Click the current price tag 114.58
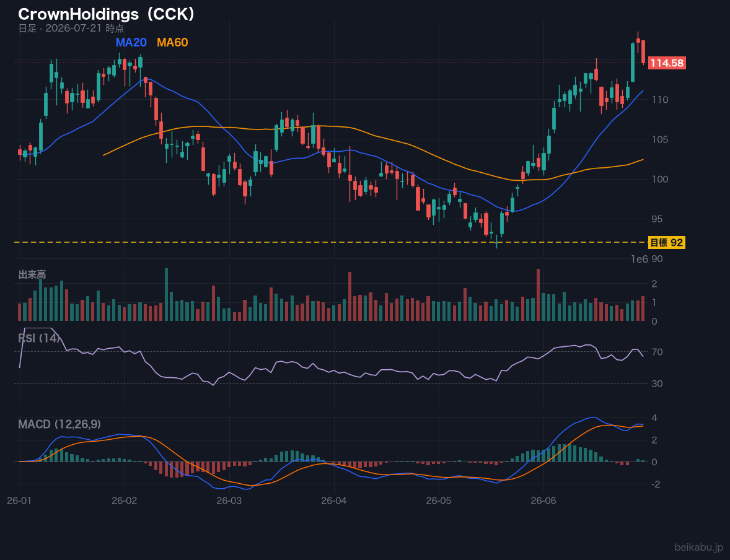Screen dimensions: 730x560 pos(667,63)
